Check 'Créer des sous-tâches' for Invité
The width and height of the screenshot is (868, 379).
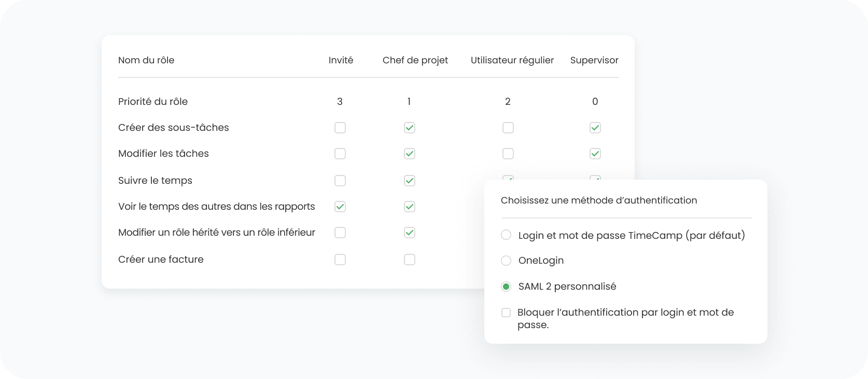[340, 128]
